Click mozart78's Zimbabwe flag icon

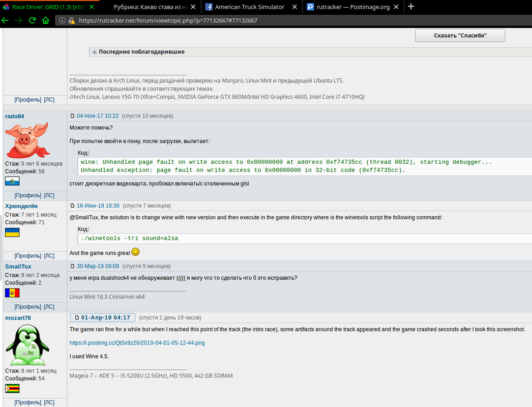12,388
